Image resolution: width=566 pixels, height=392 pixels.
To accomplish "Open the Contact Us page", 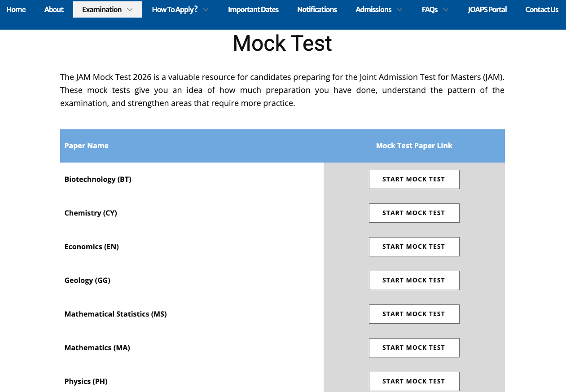I will coord(542,9).
